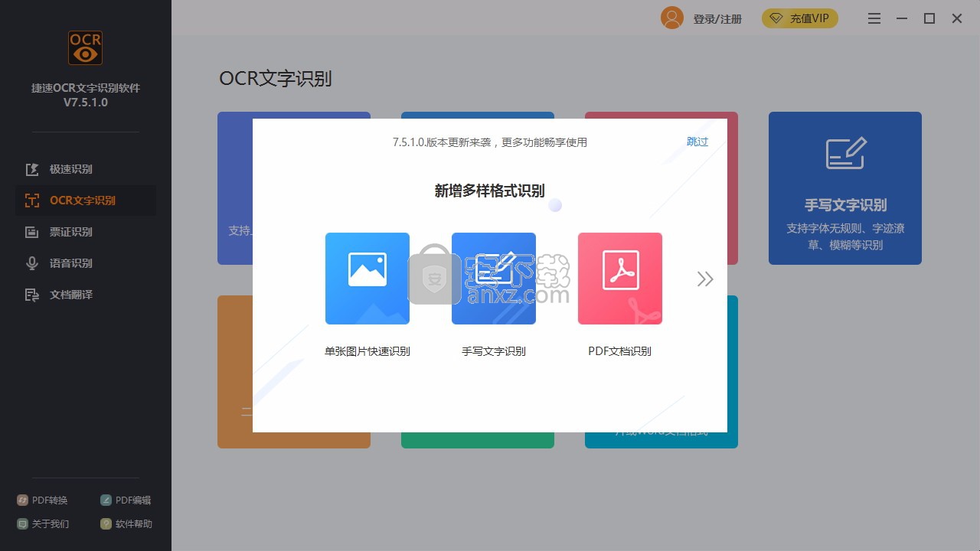Image resolution: width=980 pixels, height=551 pixels.
Task: Click the PDF转换 icon in the footer
Action: point(22,500)
